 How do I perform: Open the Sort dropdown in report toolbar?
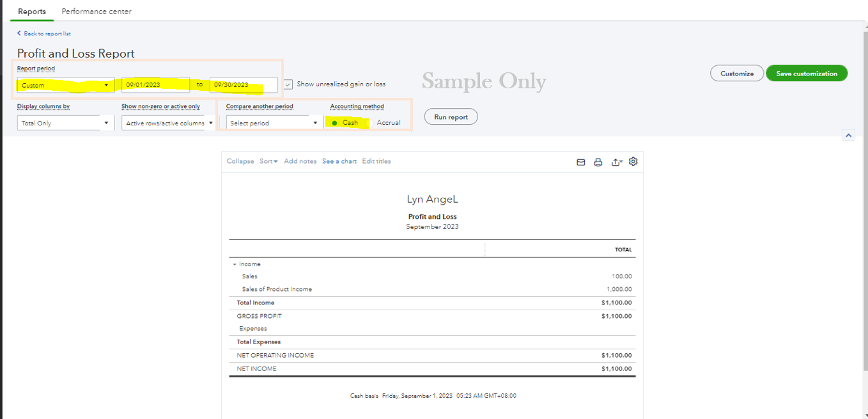pyautogui.click(x=268, y=161)
